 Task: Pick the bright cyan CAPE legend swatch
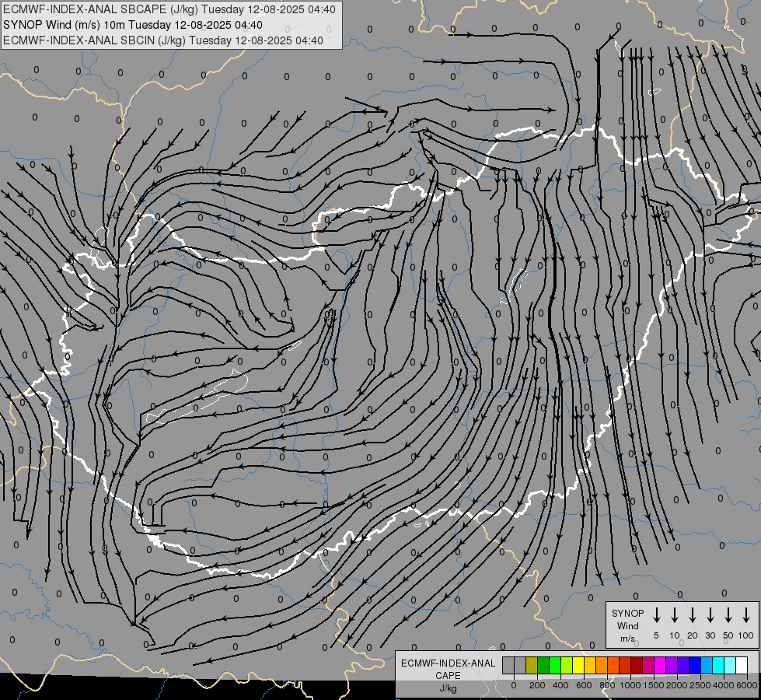pyautogui.click(x=717, y=665)
